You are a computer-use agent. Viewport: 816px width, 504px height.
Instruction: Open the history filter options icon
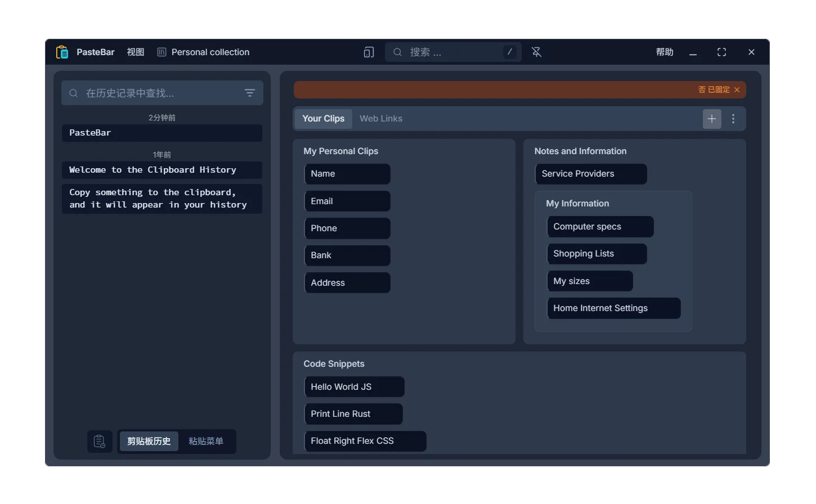coord(250,93)
